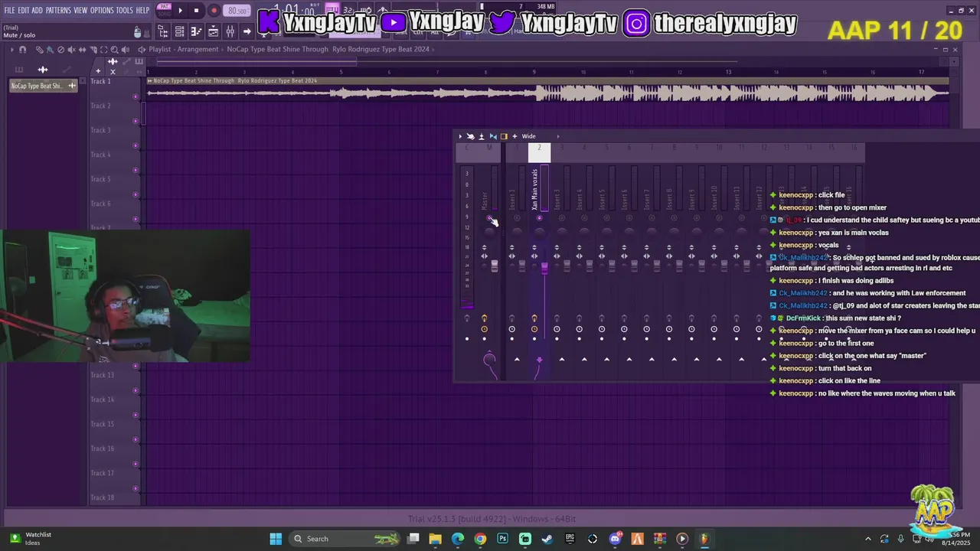Select the NoCap Type Beat Shi... clip in picker
The width and height of the screenshot is (980, 551).
tap(43, 86)
